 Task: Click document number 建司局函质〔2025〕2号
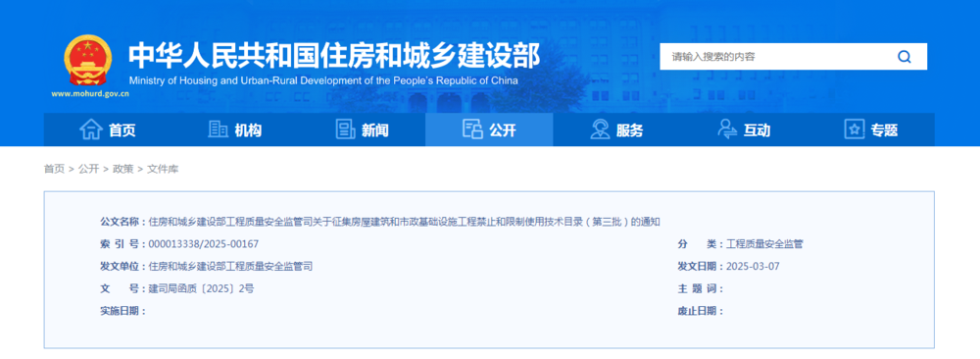pyautogui.click(x=201, y=289)
